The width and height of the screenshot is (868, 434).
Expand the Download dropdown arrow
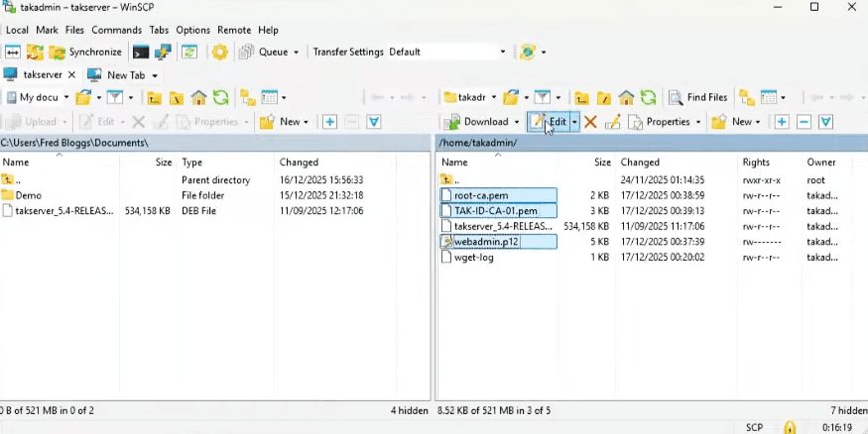[517, 122]
